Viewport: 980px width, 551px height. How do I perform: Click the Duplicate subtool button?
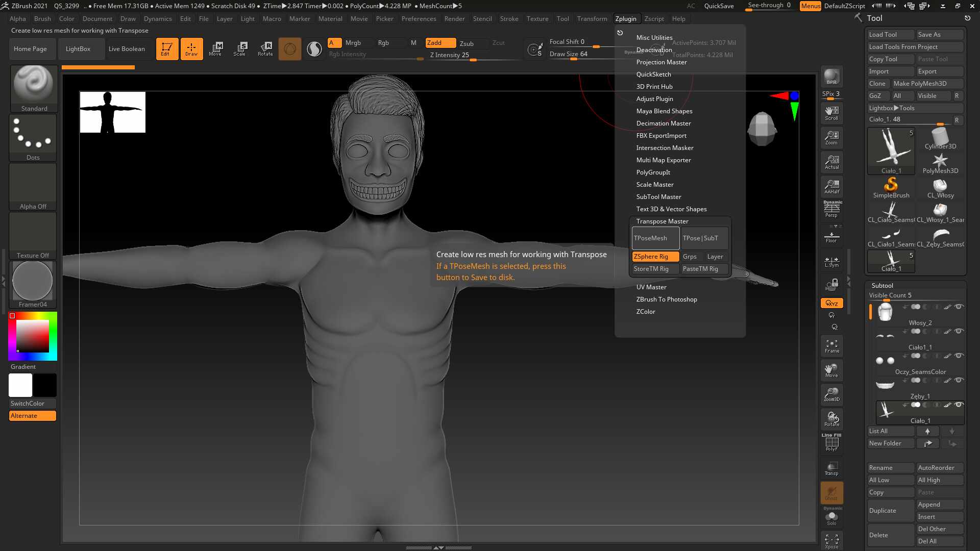click(x=891, y=511)
